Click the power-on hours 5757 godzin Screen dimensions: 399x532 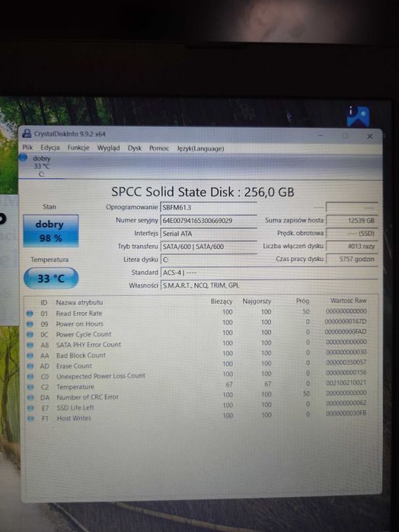(352, 259)
